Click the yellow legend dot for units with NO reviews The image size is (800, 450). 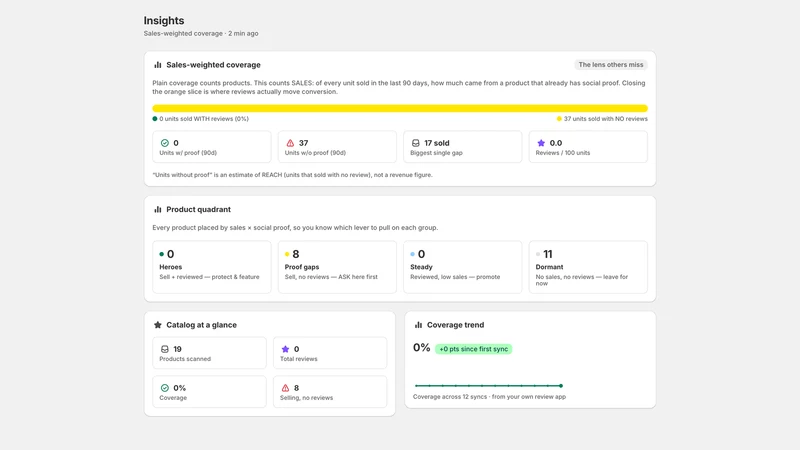point(559,118)
